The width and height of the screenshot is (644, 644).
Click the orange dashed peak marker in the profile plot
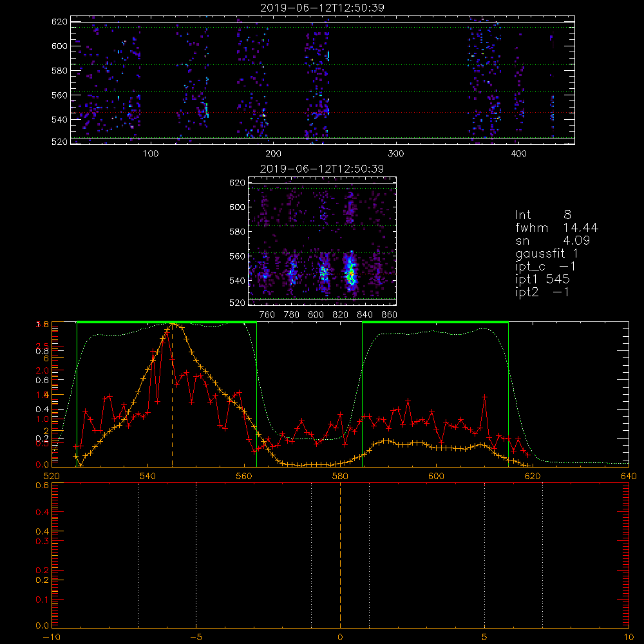point(172,396)
